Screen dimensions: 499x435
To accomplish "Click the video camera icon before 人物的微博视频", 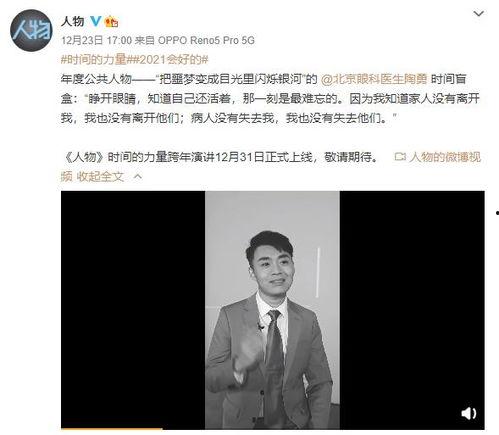I will click(x=400, y=156).
